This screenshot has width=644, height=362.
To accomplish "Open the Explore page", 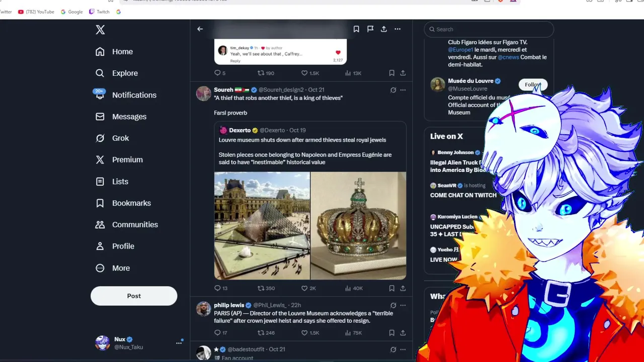I will click(x=116, y=73).
